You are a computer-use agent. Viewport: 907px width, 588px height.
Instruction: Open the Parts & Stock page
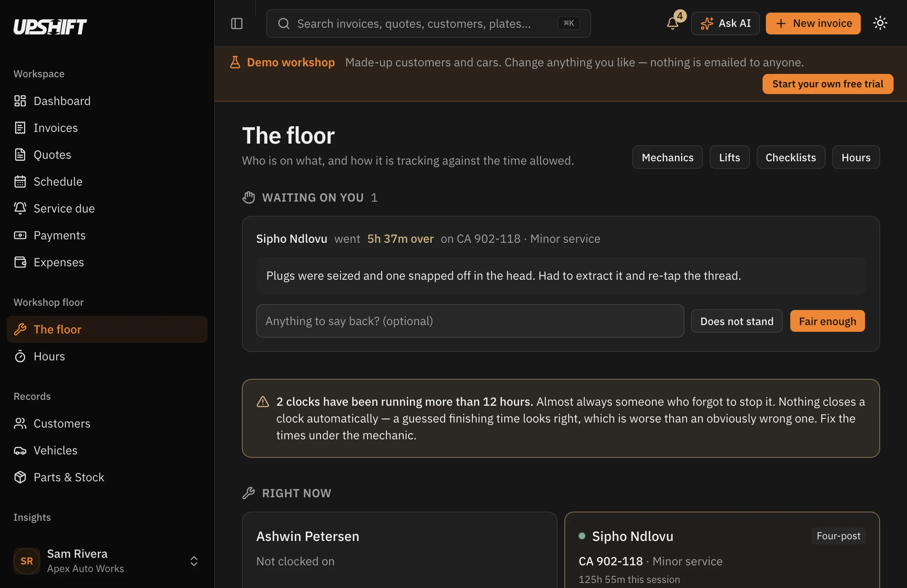(107, 477)
